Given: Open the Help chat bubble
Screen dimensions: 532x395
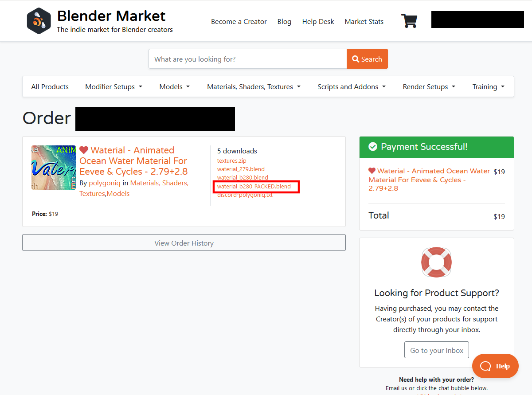Looking at the screenshot, I should tap(495, 366).
